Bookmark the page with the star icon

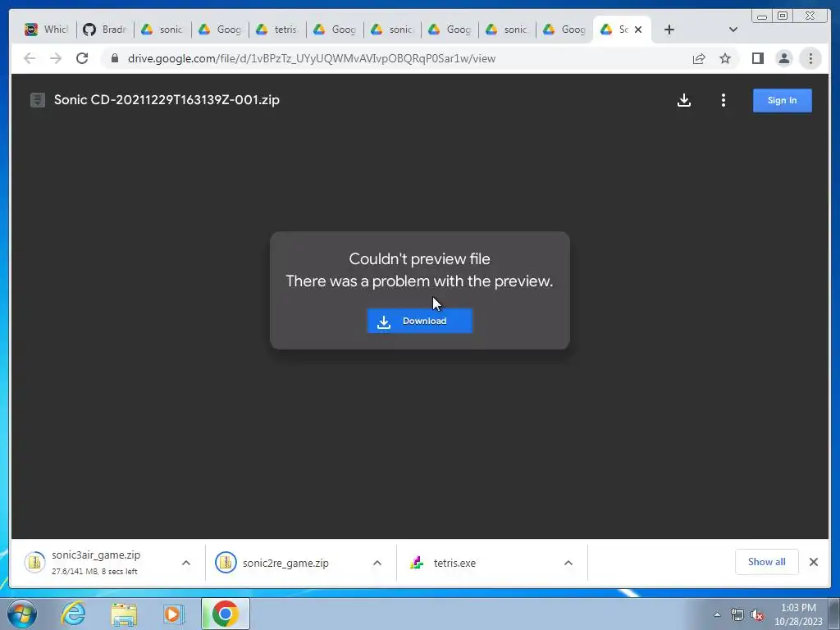pyautogui.click(x=725, y=58)
